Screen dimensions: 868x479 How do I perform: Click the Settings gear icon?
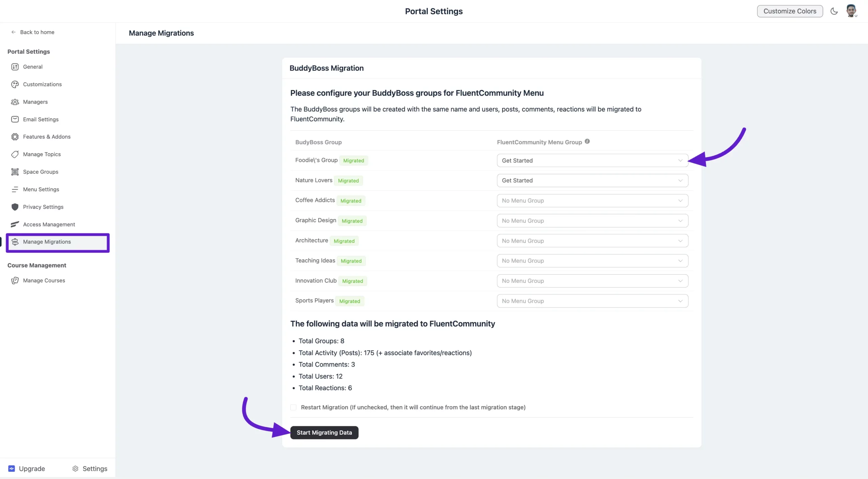point(75,468)
